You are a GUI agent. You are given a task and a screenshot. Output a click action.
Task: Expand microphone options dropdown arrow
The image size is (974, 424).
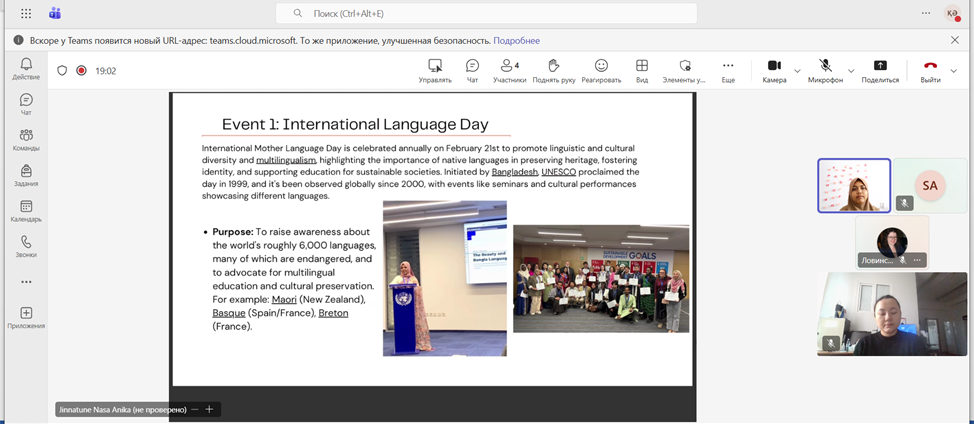tap(851, 71)
